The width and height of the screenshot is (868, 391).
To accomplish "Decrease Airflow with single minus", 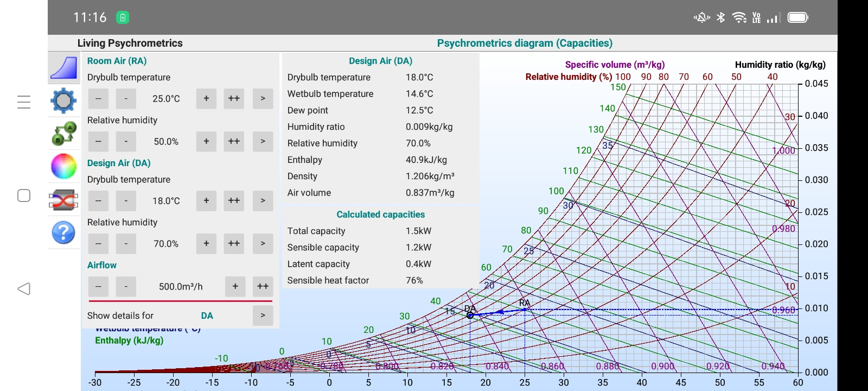I will click(126, 286).
